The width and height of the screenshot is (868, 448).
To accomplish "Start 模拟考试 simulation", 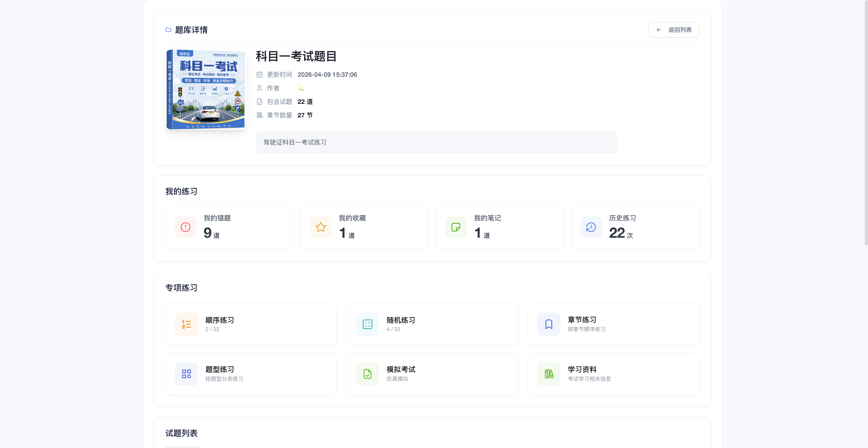I will pos(432,374).
